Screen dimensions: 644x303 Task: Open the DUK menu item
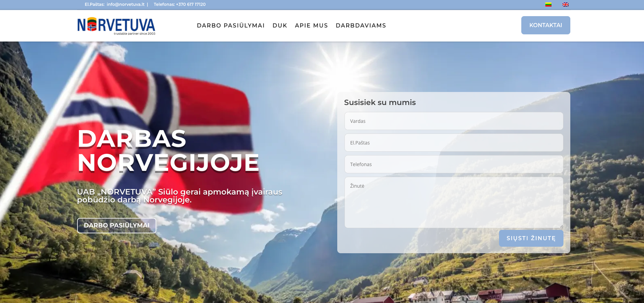(x=280, y=25)
